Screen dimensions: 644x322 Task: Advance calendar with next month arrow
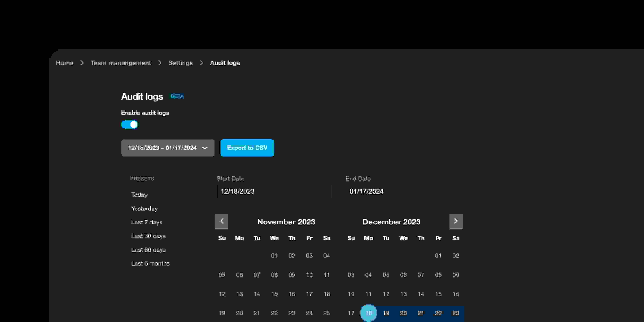[456, 221]
